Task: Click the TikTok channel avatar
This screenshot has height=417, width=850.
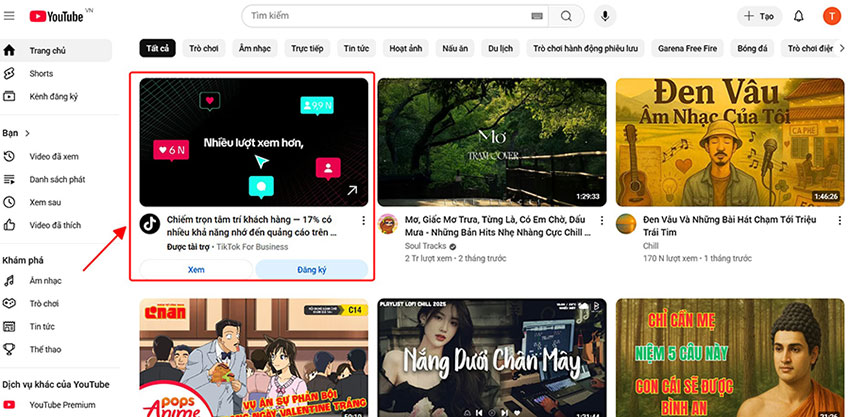Action: click(150, 224)
